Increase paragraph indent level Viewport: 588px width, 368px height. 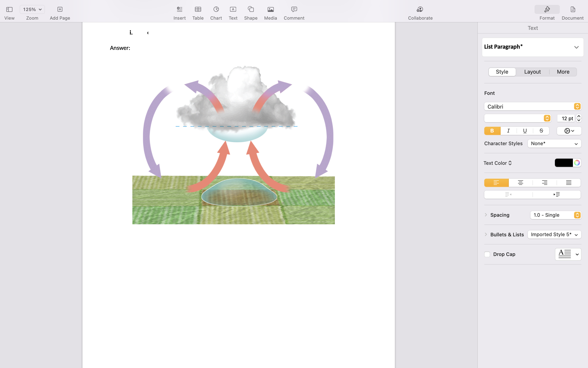pos(557,194)
